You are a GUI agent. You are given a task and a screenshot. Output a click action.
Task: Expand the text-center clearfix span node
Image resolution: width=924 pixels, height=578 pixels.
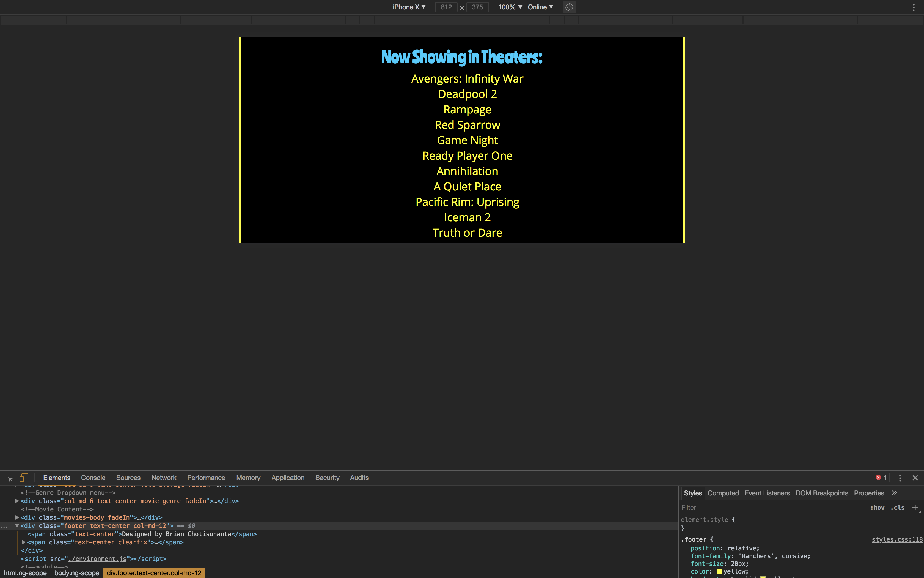(24, 542)
